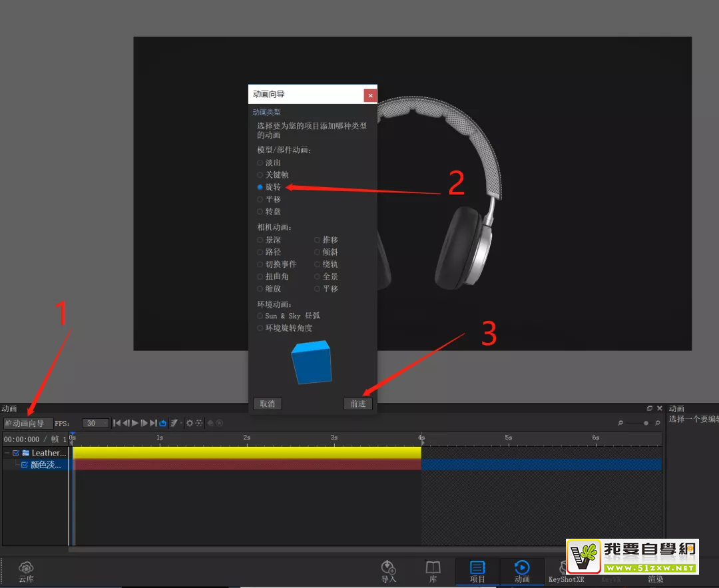Jump to the first frame of animation
This screenshot has width=719, height=588.
117,423
